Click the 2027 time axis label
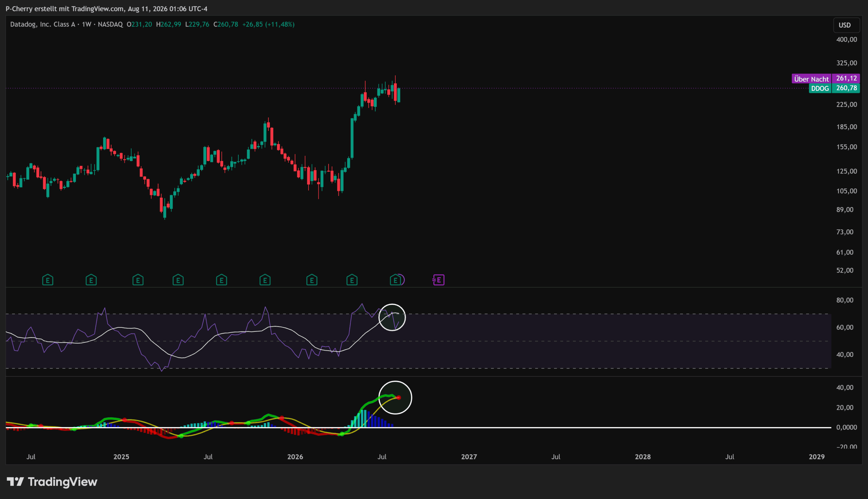This screenshot has width=868, height=499. 469,457
